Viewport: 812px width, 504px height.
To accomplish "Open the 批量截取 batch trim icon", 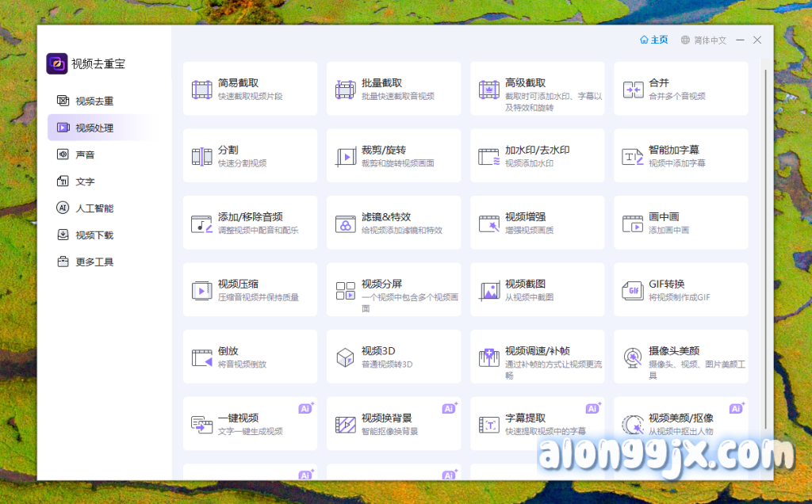I will point(345,90).
